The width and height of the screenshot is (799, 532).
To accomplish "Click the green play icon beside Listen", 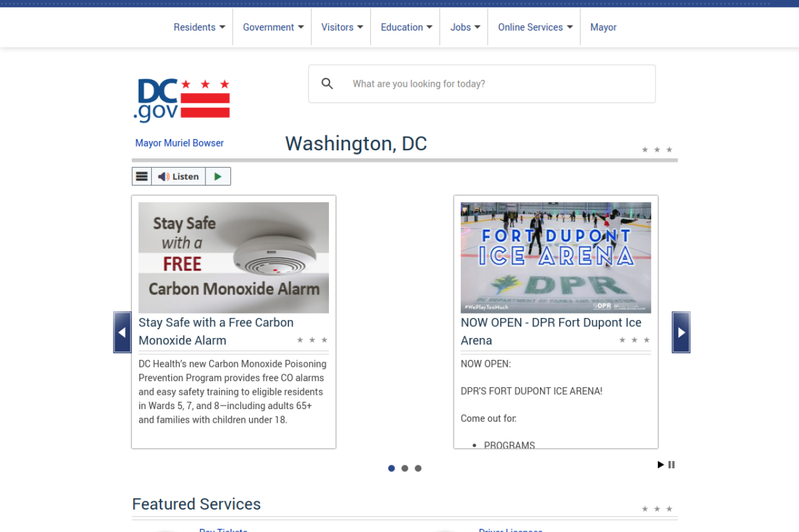I will coord(218,177).
